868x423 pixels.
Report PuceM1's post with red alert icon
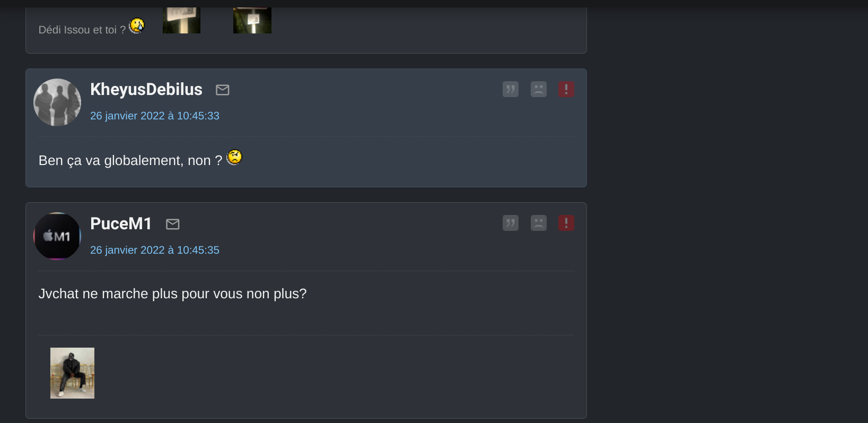[566, 223]
